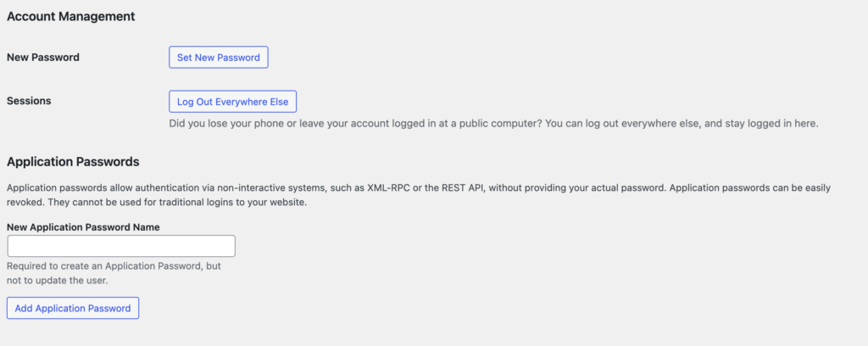Image resolution: width=868 pixels, height=346 pixels.
Task: Click the Application Passwords section heading
Action: tap(73, 161)
